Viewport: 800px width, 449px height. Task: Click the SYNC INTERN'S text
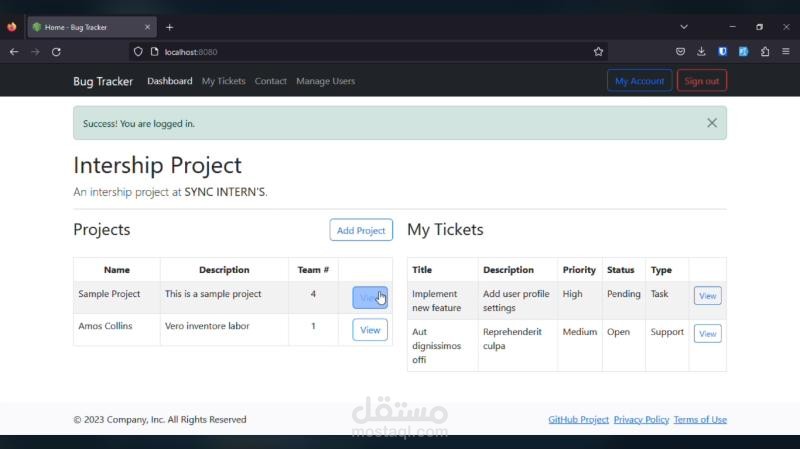(226, 192)
